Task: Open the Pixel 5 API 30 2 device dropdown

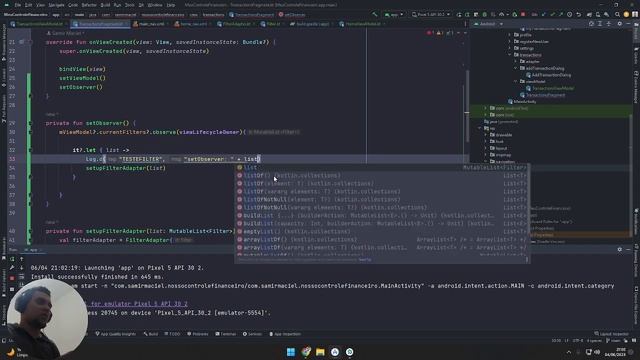Action: point(431,15)
